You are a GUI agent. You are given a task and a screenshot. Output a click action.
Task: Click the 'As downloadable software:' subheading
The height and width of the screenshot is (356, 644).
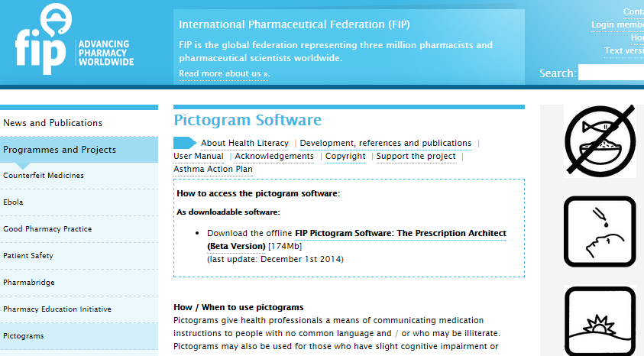point(228,212)
